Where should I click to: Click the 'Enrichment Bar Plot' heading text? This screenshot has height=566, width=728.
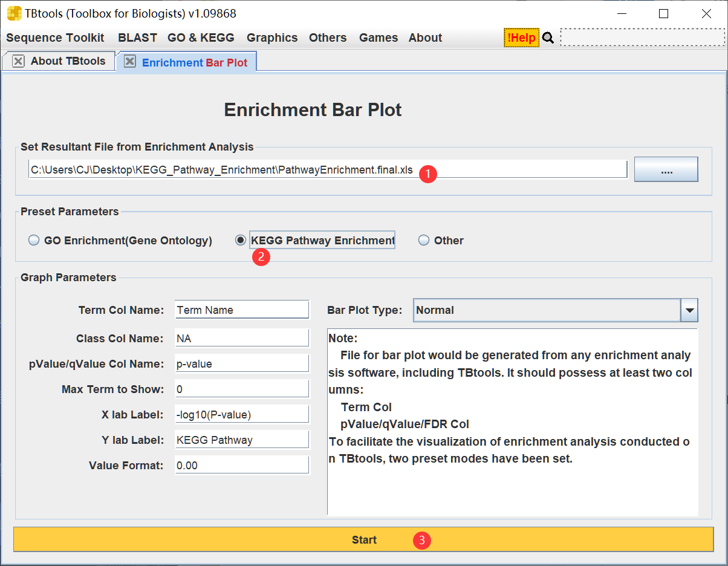coord(313,110)
